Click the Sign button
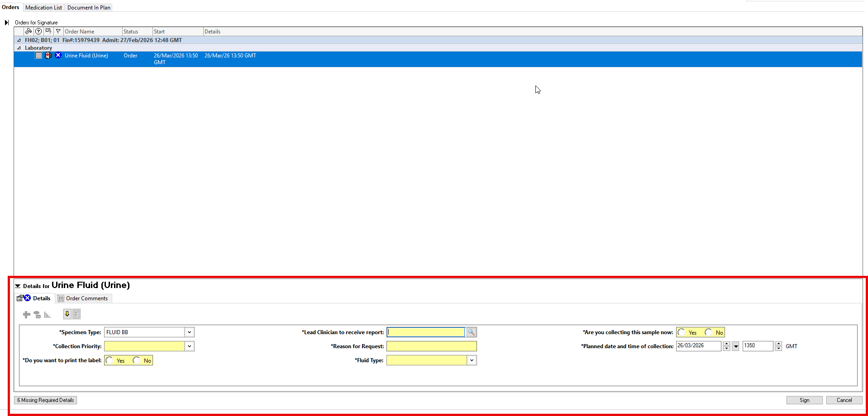 click(x=804, y=400)
